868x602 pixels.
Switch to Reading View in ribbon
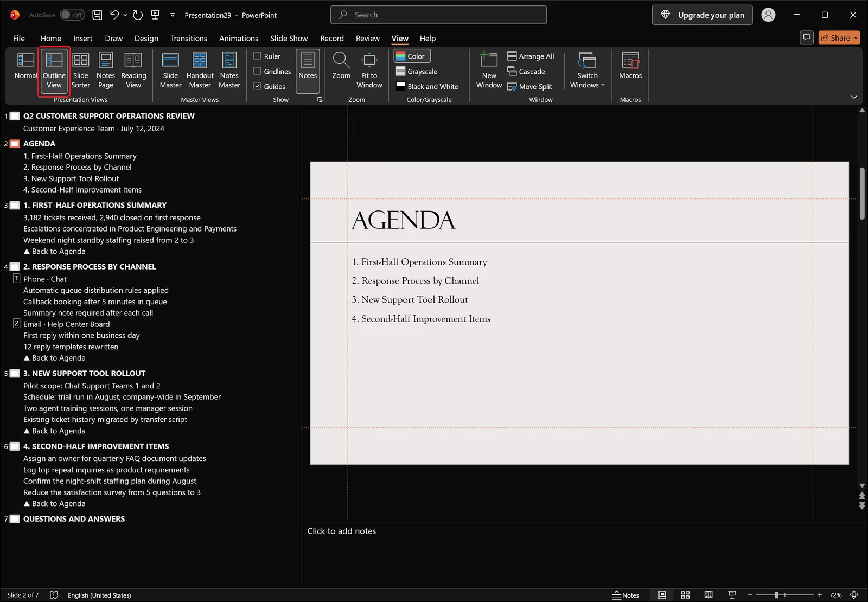point(133,71)
